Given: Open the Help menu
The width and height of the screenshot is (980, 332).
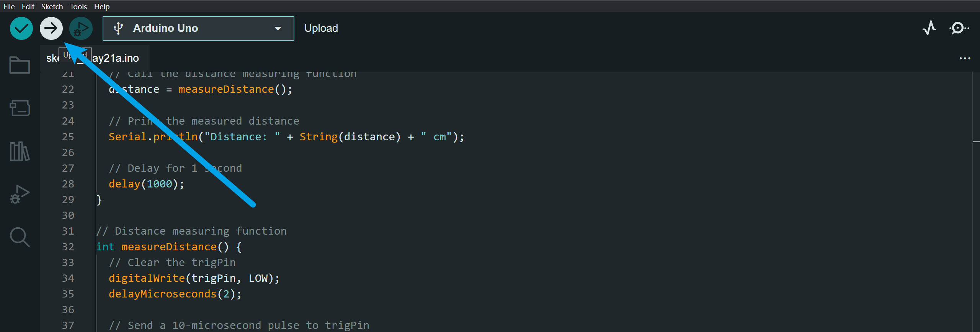Looking at the screenshot, I should pos(102,7).
